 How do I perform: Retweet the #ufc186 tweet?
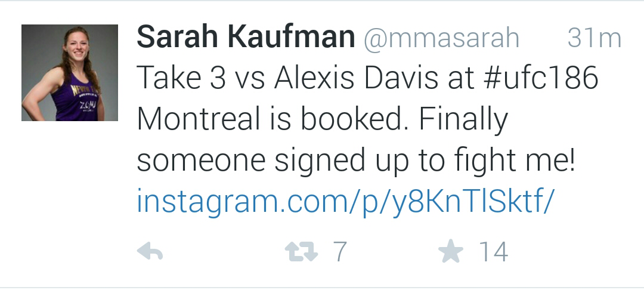tap(302, 252)
